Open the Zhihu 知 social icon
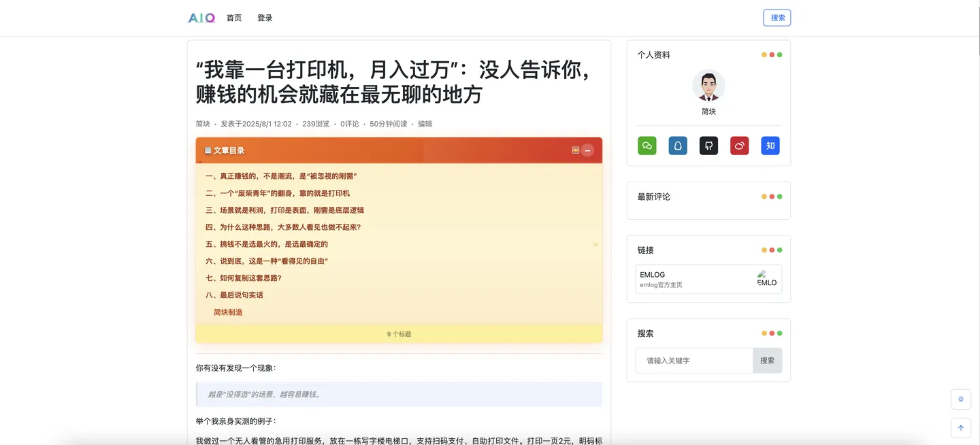 [x=770, y=146]
